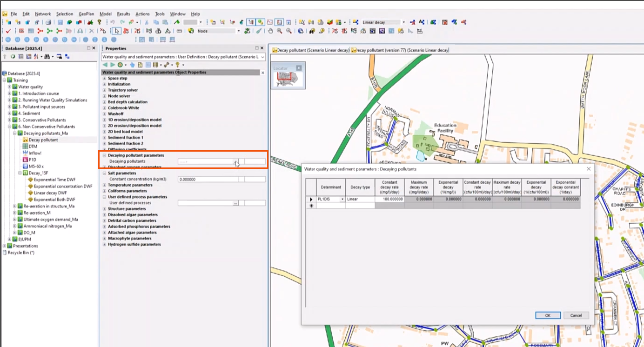This screenshot has width=644, height=347.
Task: Click OK in the Decaying pollutants dialog
Action: tap(548, 315)
